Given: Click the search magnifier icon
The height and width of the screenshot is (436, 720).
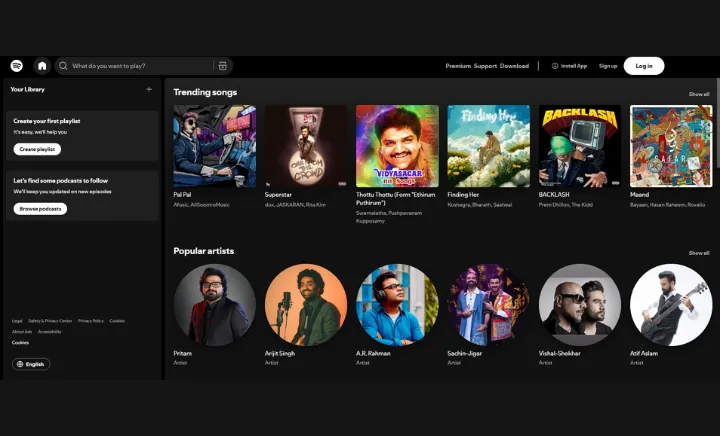Looking at the screenshot, I should tap(63, 66).
